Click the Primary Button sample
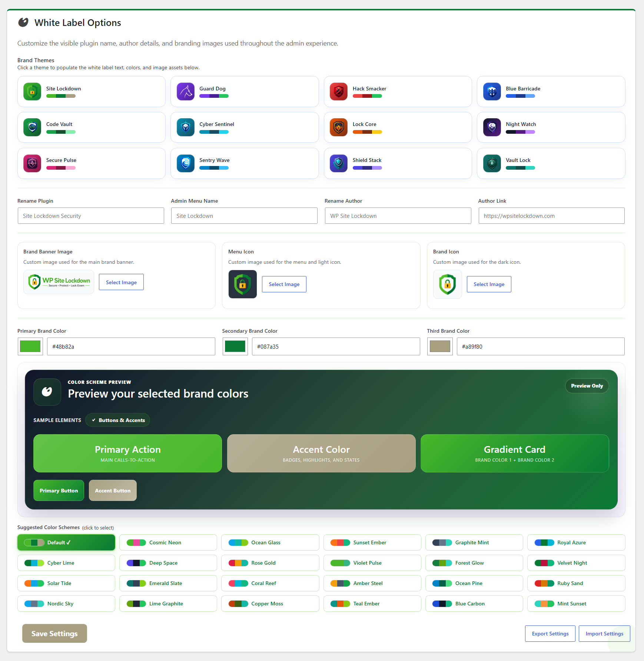Screen dimensions: 644x661 tap(59, 490)
